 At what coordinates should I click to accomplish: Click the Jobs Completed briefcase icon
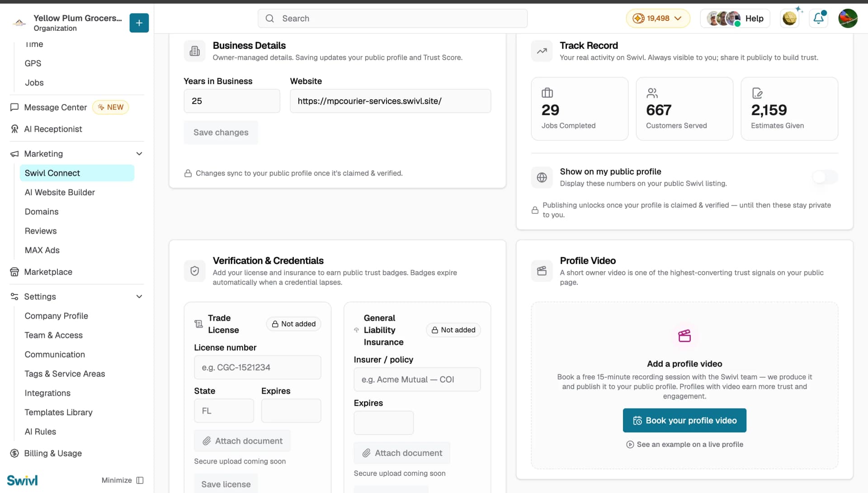tap(547, 93)
